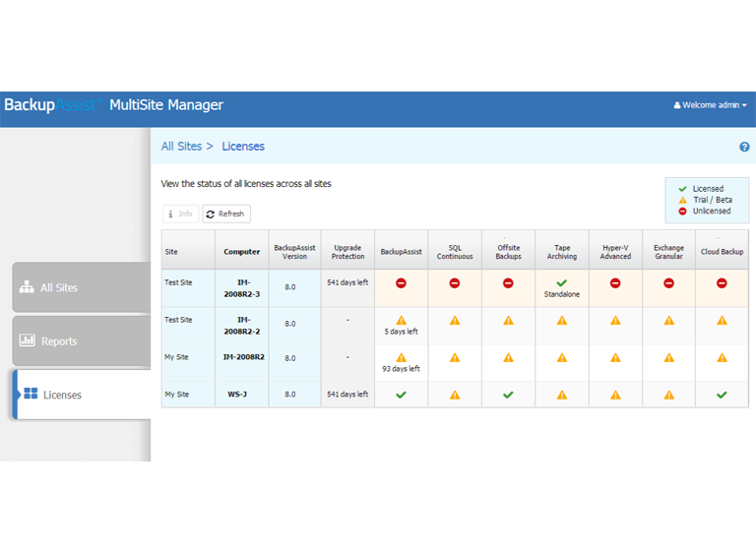Image resolution: width=756 pixels, height=554 pixels.
Task: Click the warning icon showing 93 days left
Action: (x=401, y=357)
